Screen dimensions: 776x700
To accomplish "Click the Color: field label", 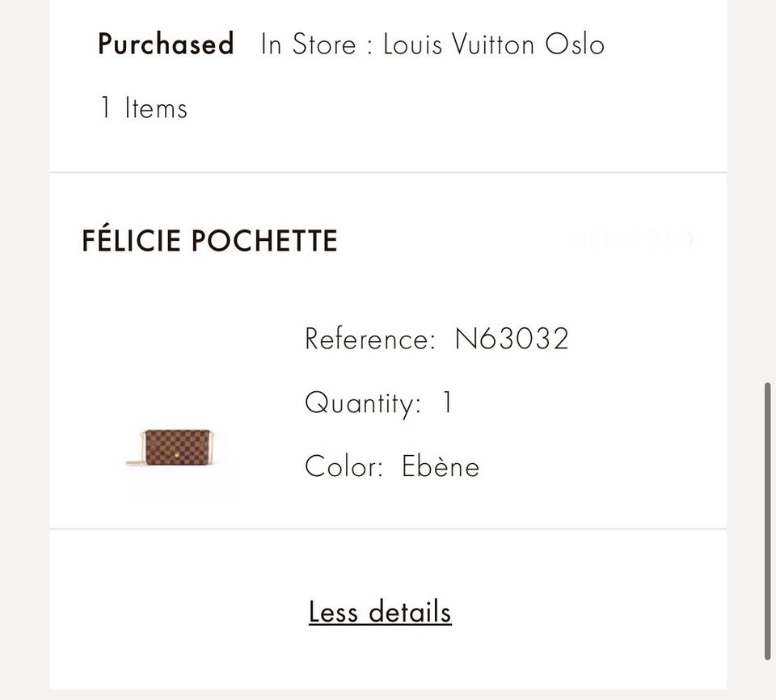I will pyautogui.click(x=344, y=466).
